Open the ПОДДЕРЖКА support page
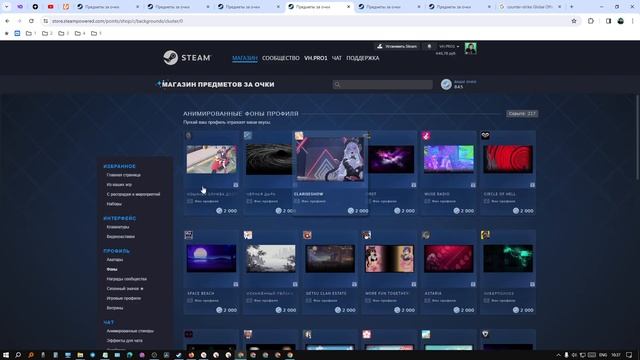This screenshot has height=360, width=640. [363, 58]
